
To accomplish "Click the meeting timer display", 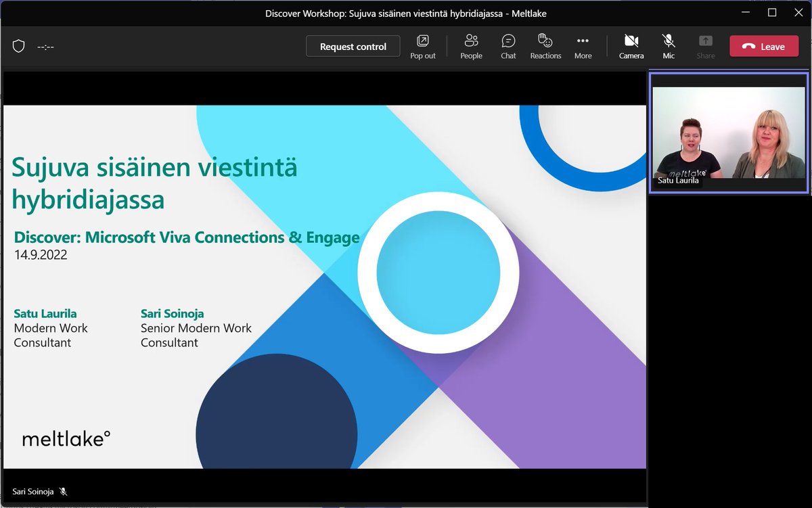I will [x=45, y=47].
